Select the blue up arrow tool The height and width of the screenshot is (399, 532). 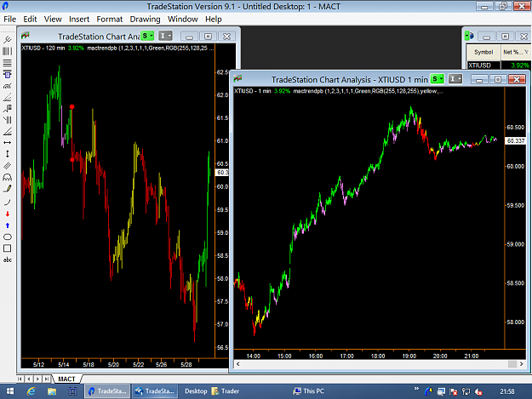(7, 225)
